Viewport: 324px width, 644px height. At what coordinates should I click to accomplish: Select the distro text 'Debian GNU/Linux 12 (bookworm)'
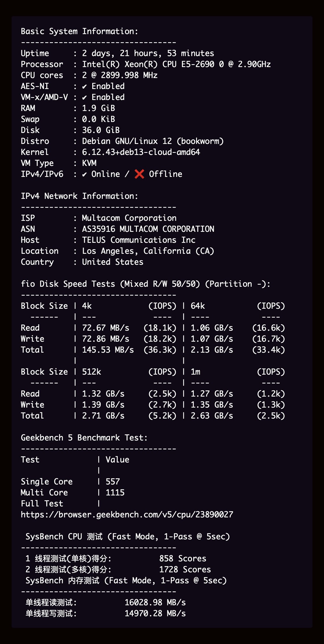point(153,141)
